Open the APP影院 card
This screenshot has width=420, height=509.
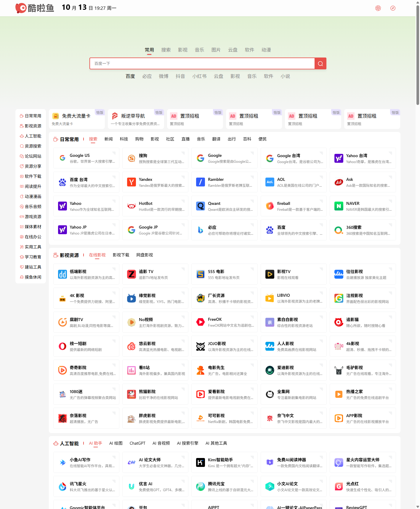click(363, 418)
